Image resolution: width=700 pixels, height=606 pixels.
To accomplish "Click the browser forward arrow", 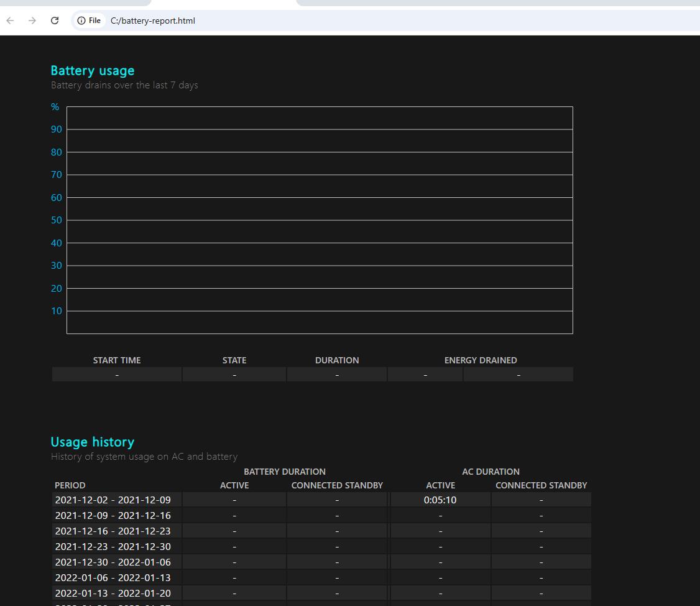I will pyautogui.click(x=32, y=21).
